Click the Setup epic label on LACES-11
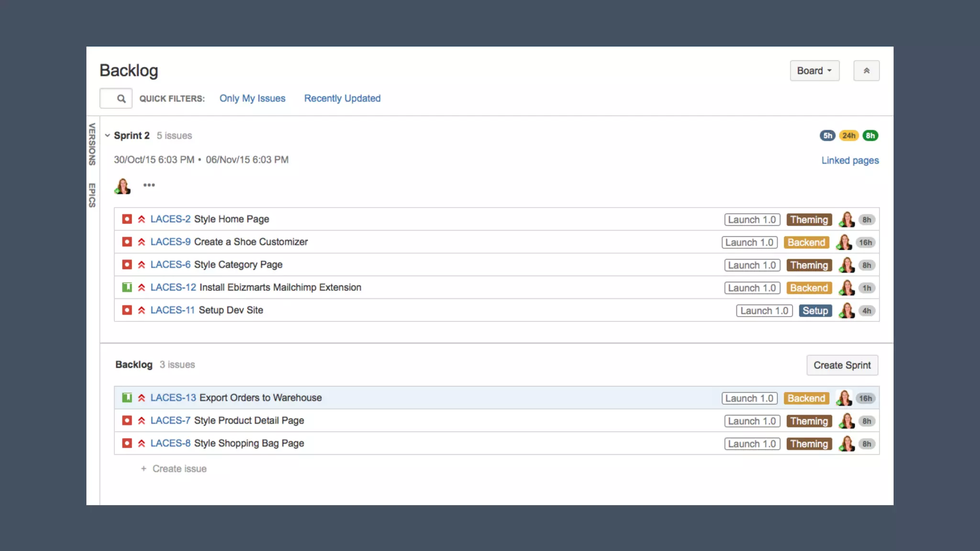This screenshot has width=980, height=551. [x=815, y=311]
